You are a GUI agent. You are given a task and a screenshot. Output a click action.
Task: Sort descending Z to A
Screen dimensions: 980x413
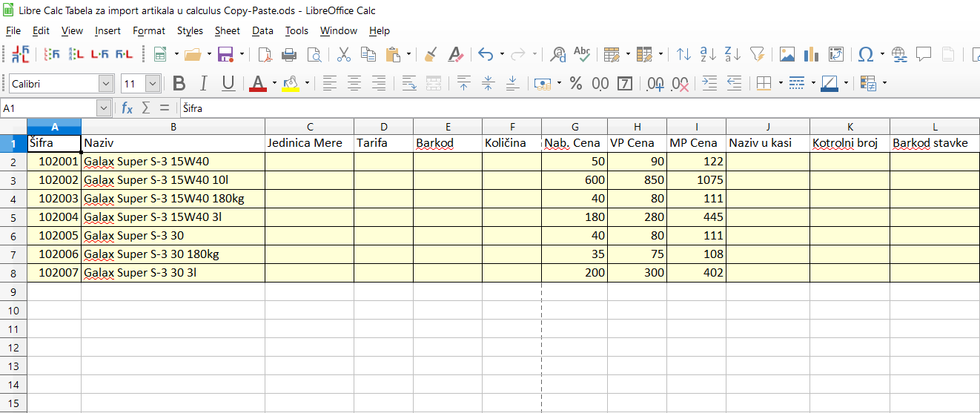coord(732,54)
